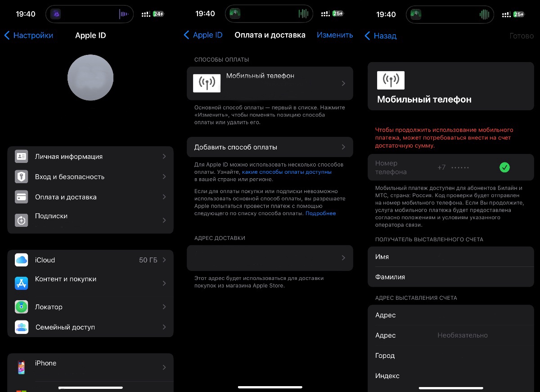
Task: Tap the Apple ID profile avatar
Action: click(x=90, y=78)
